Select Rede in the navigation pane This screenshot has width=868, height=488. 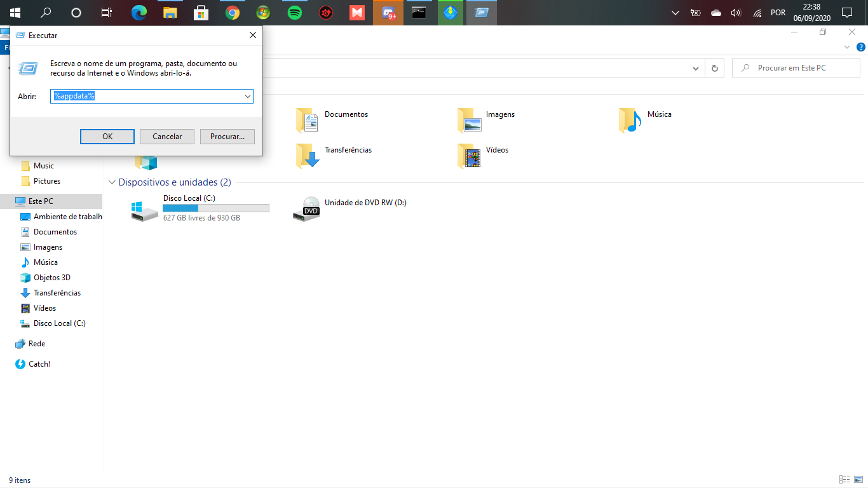(37, 344)
